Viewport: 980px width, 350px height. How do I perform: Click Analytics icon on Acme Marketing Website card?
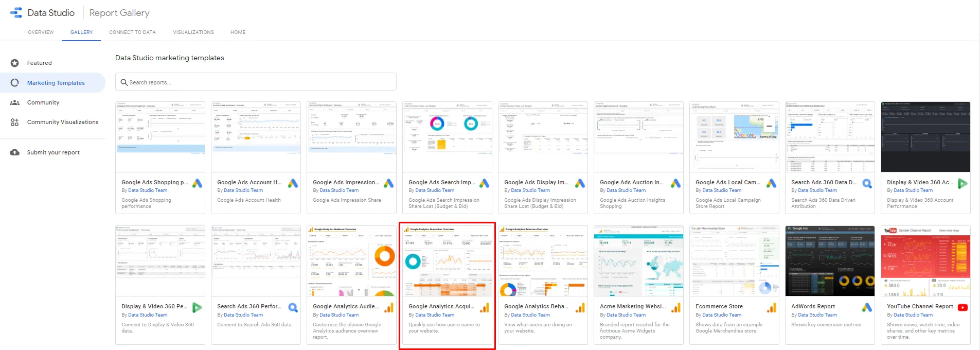[676, 308]
